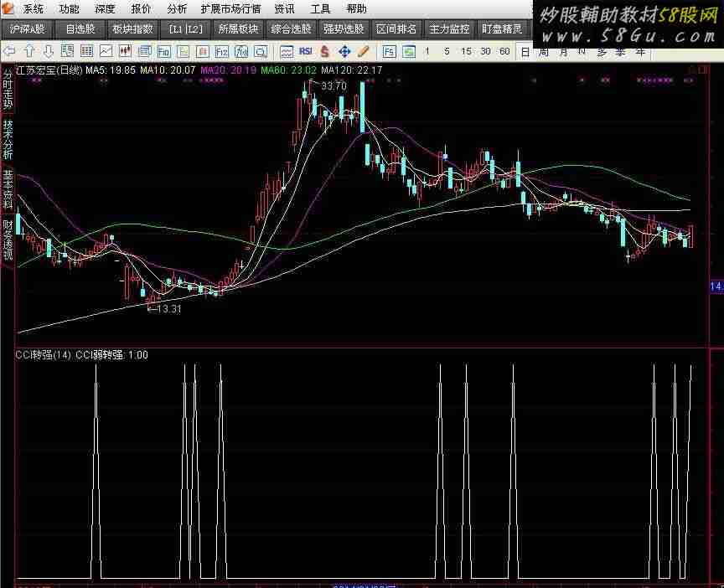
Task: Switch to 15-minute period
Action: point(467,52)
